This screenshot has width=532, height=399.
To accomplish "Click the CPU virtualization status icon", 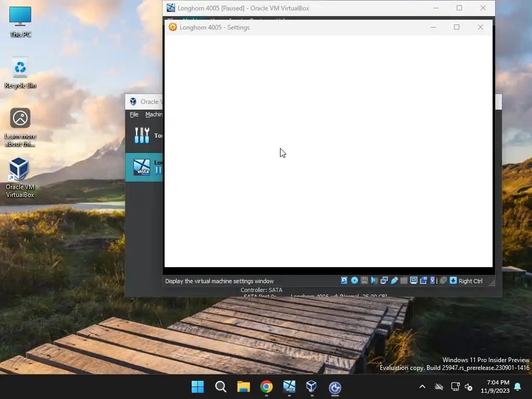I will 433,280.
